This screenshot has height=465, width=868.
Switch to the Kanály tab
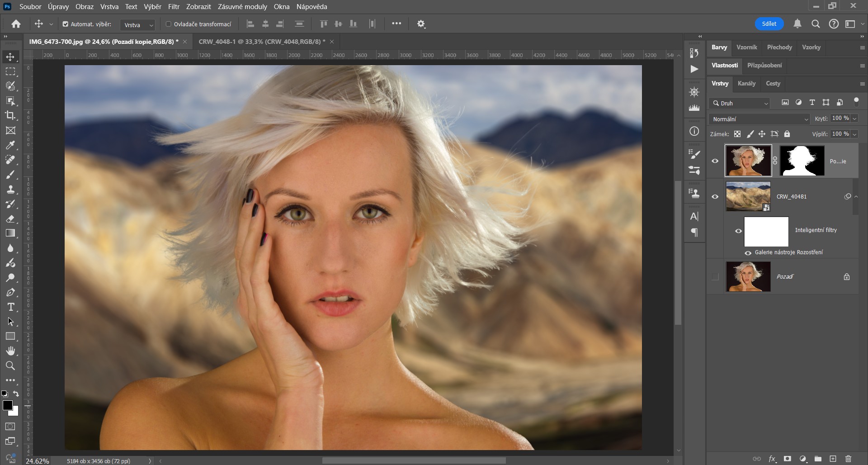[x=746, y=84]
